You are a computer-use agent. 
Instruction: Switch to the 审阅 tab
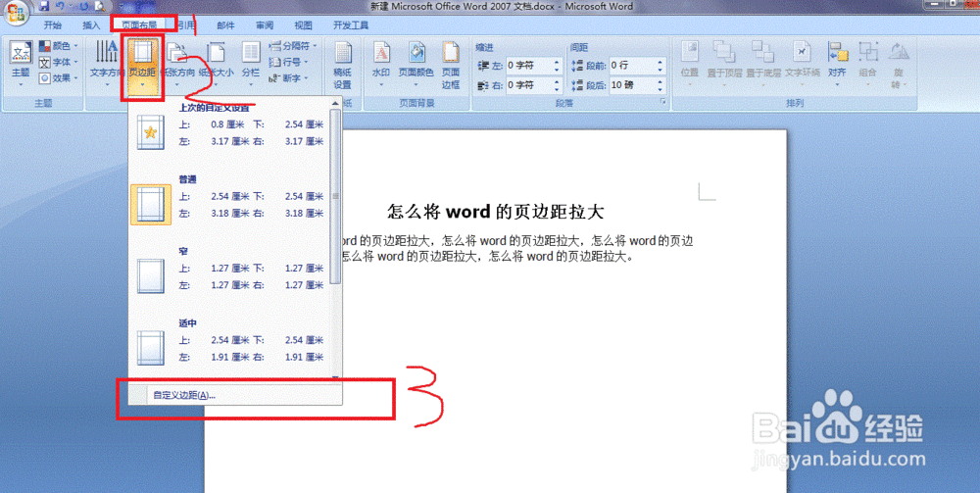coord(265,25)
